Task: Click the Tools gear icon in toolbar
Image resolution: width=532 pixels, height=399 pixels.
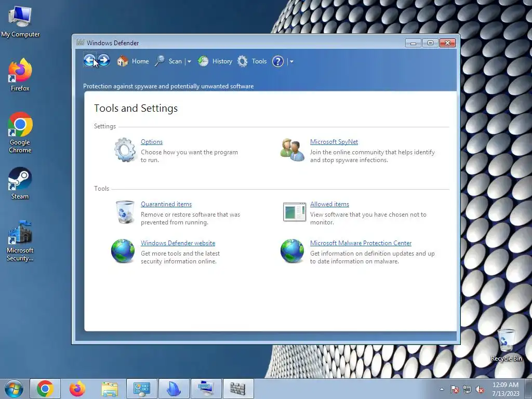Action: [x=242, y=61]
